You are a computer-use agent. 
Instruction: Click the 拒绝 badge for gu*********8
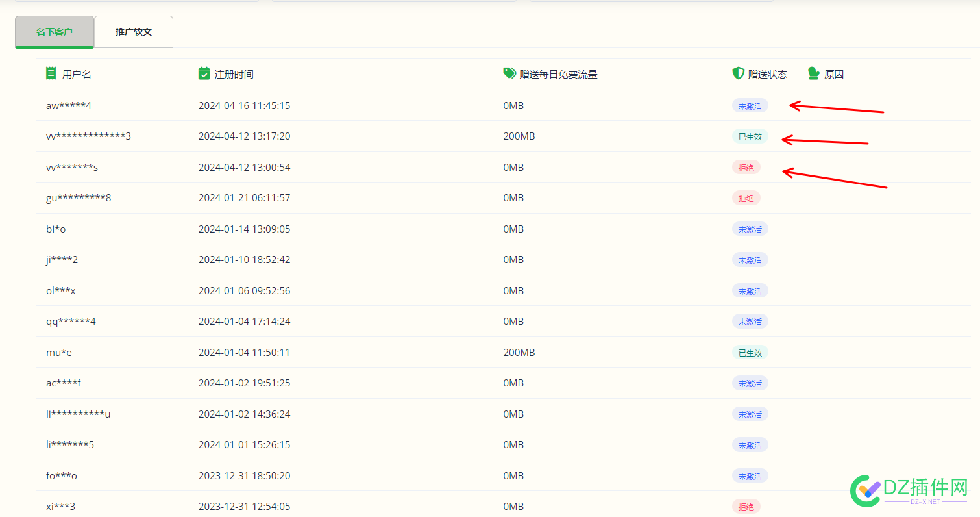pos(746,198)
